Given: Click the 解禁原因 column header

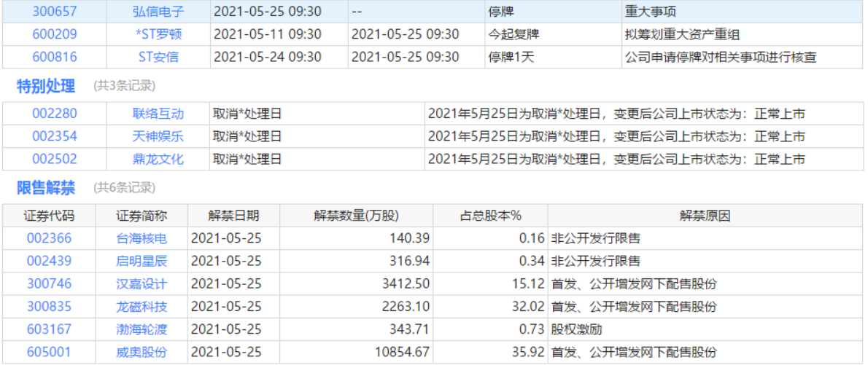Looking at the screenshot, I should point(705,215).
